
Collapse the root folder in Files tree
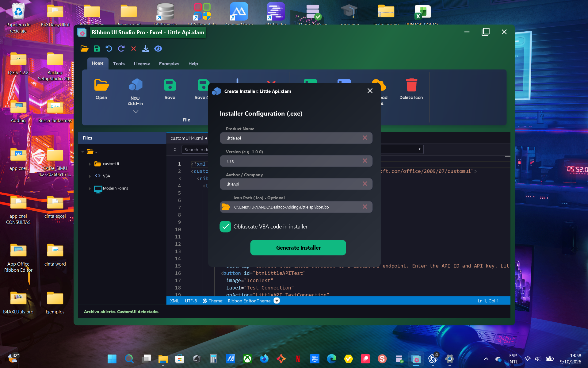(82, 152)
